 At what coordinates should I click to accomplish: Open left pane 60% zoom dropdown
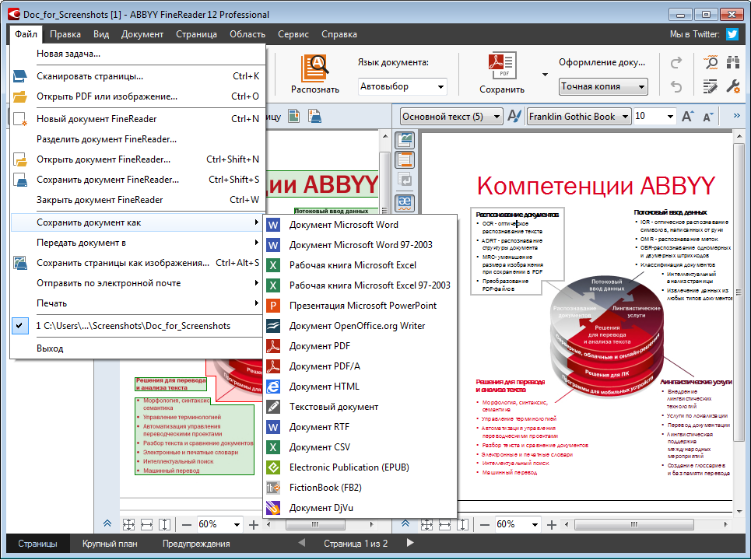pyautogui.click(x=237, y=524)
